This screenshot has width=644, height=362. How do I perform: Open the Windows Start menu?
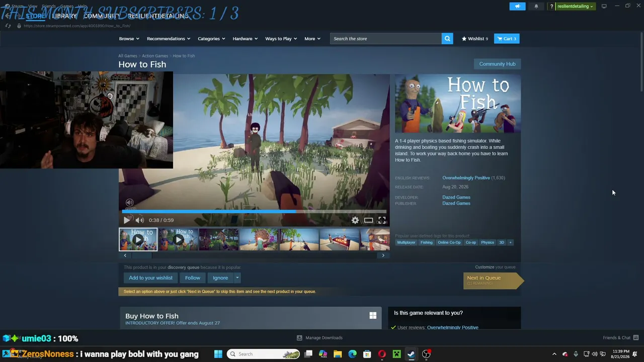[x=218, y=354]
